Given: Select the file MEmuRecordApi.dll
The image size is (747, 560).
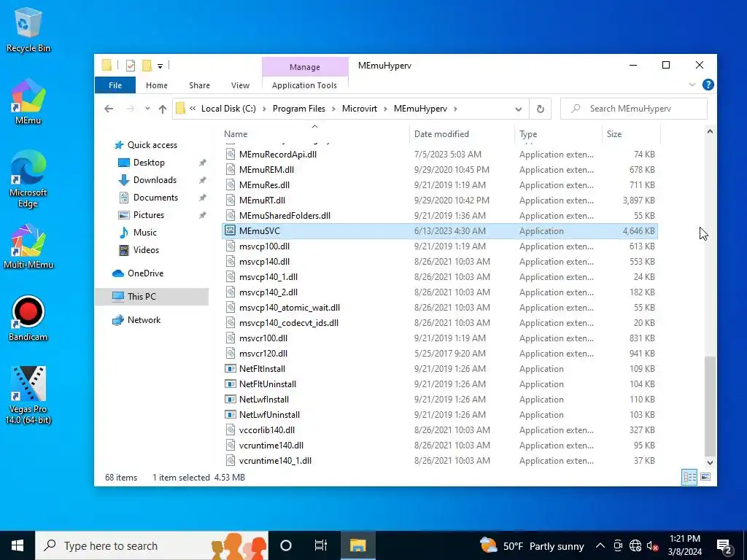Looking at the screenshot, I should pyautogui.click(x=278, y=155).
